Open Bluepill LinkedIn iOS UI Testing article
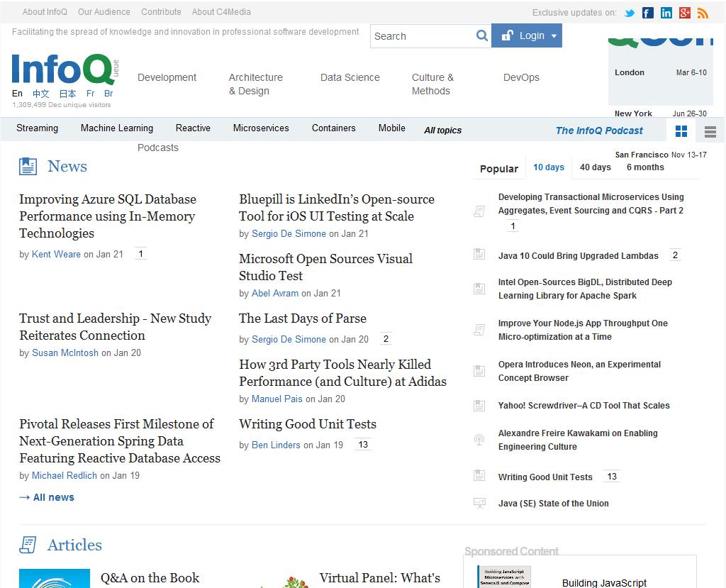 pyautogui.click(x=337, y=208)
